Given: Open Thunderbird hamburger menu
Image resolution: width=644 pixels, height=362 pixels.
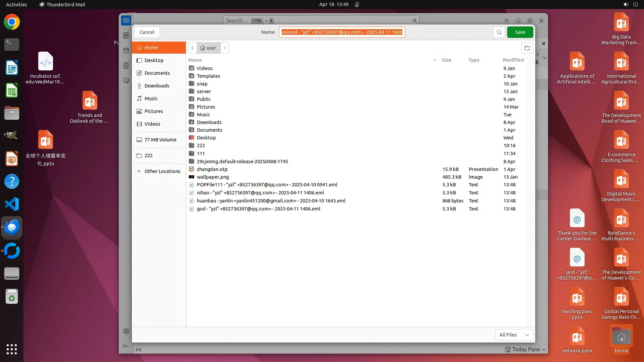Looking at the screenshot, I should coord(507,21).
